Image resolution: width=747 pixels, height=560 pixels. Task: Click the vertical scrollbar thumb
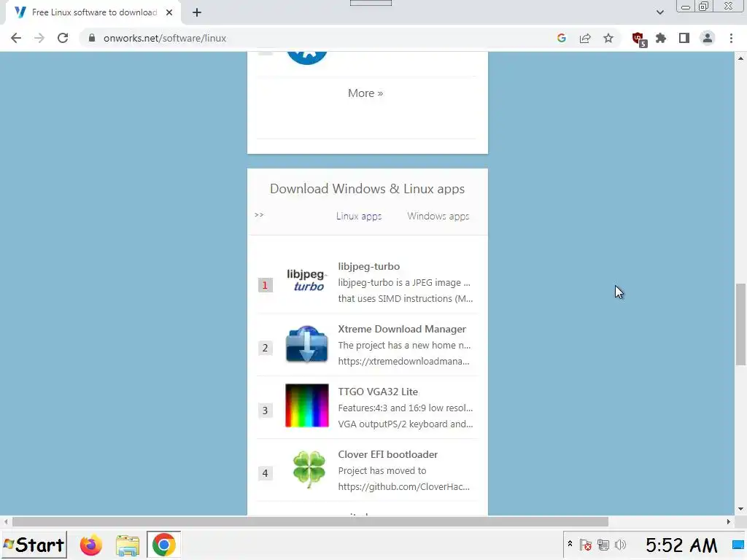click(x=740, y=324)
